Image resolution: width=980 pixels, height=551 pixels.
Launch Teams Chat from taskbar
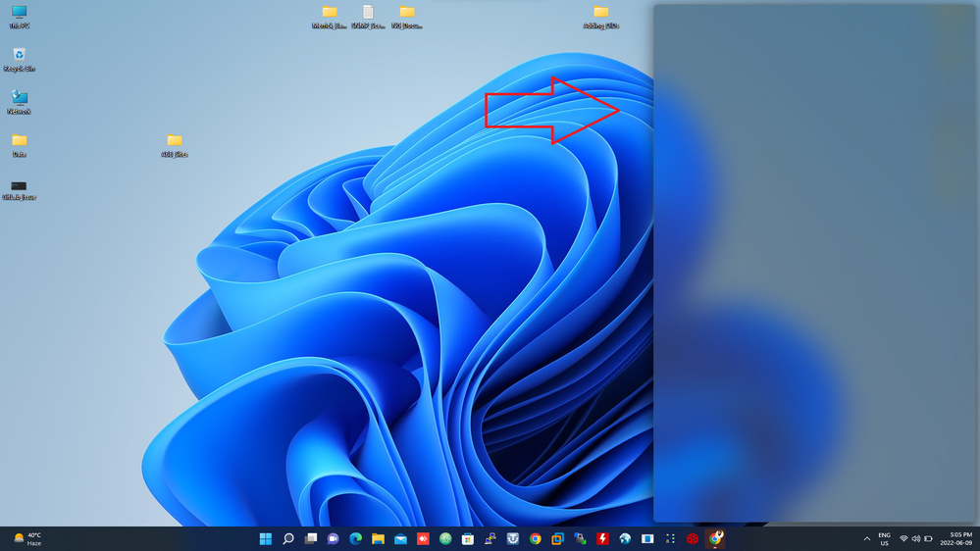pos(334,538)
